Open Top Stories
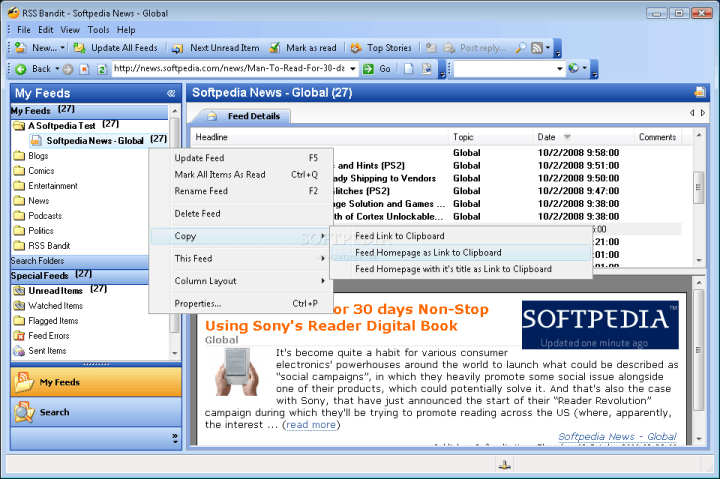Viewport: 720px width, 479px height. point(381,48)
